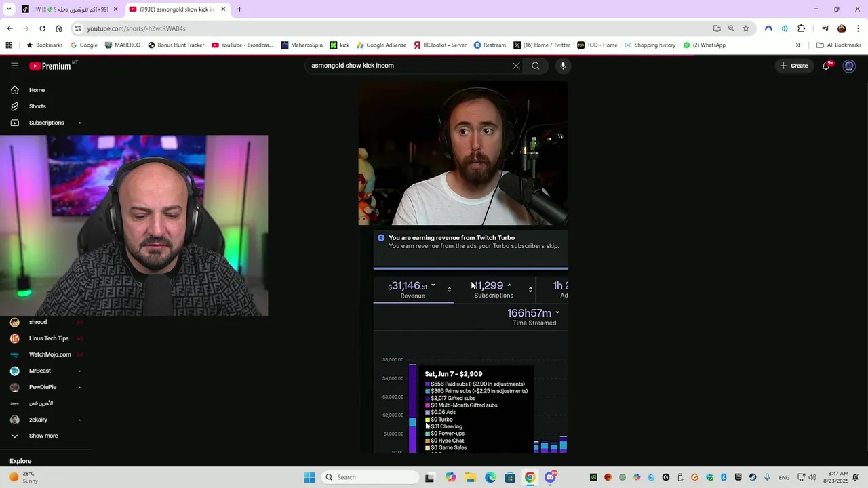The image size is (868, 488).
Task: Go to Home in the sidebar
Action: point(37,90)
